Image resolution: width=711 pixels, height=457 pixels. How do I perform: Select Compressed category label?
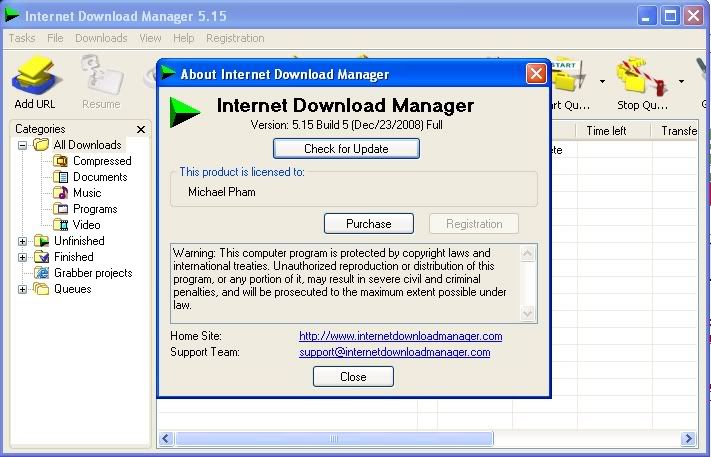coord(102,161)
